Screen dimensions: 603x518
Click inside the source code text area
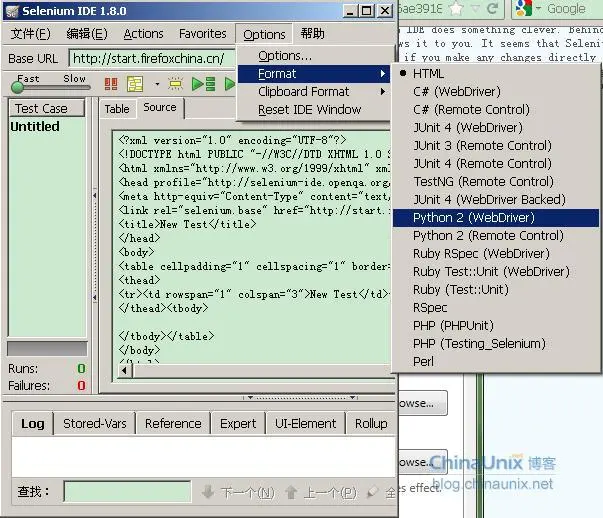[252, 246]
